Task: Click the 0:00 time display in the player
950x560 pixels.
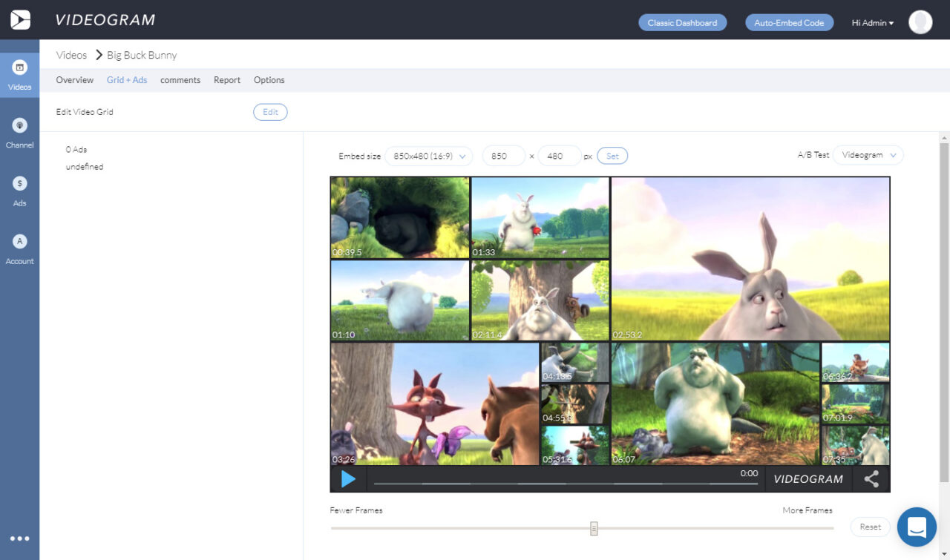Action: pos(749,473)
